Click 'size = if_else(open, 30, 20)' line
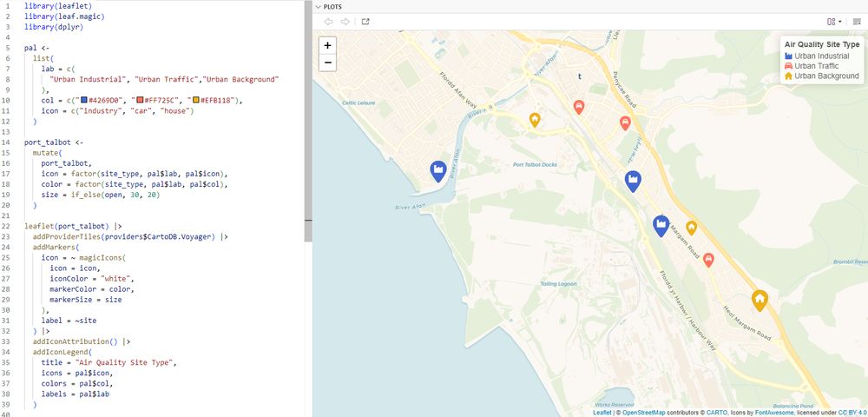Image resolution: width=868 pixels, height=417 pixels. pyautogui.click(x=100, y=195)
